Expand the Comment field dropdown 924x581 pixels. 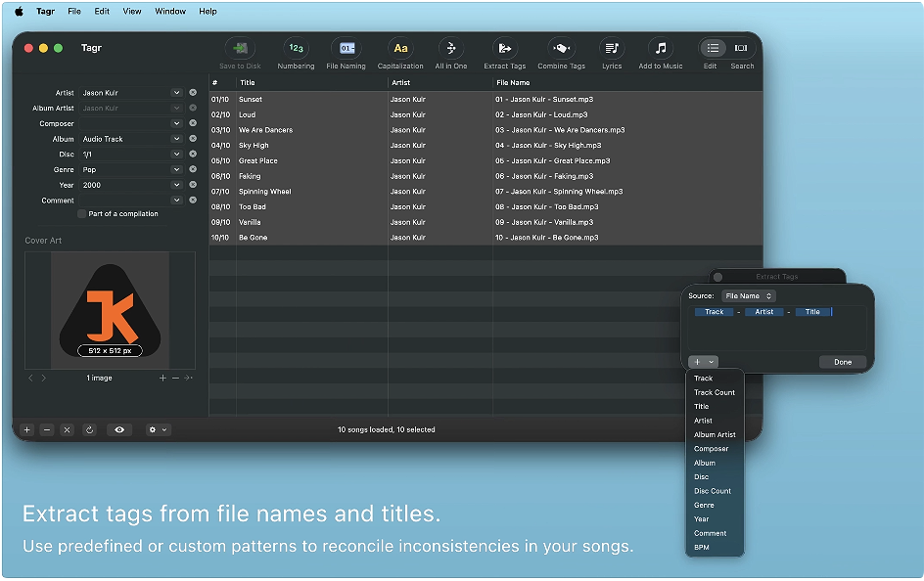[176, 200]
